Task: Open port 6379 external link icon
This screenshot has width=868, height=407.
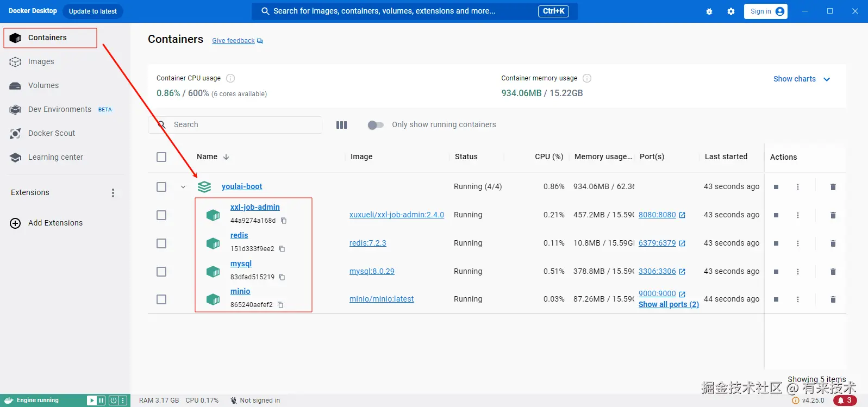Action: pyautogui.click(x=682, y=243)
